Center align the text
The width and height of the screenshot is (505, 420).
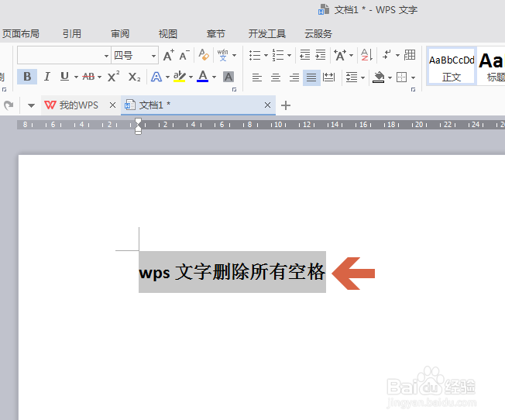point(276,77)
